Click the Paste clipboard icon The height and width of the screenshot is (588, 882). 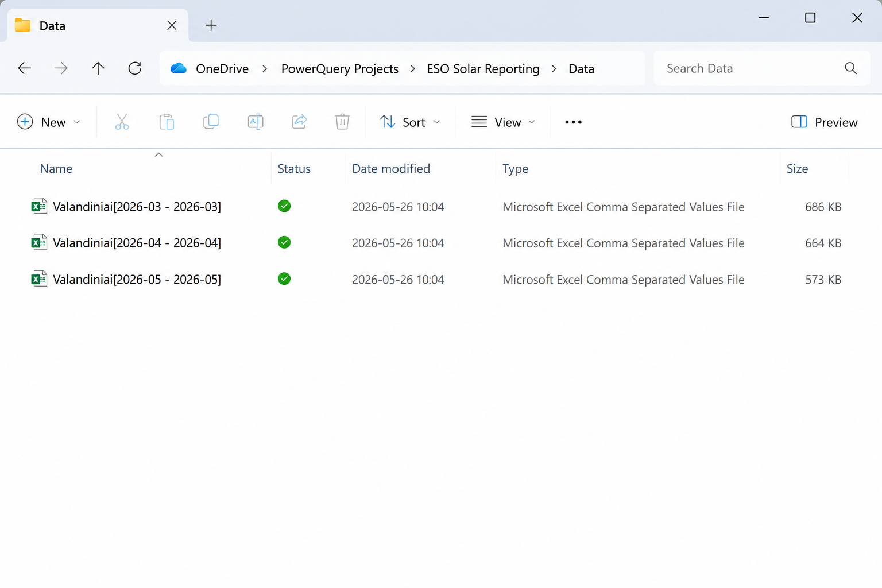pos(167,122)
